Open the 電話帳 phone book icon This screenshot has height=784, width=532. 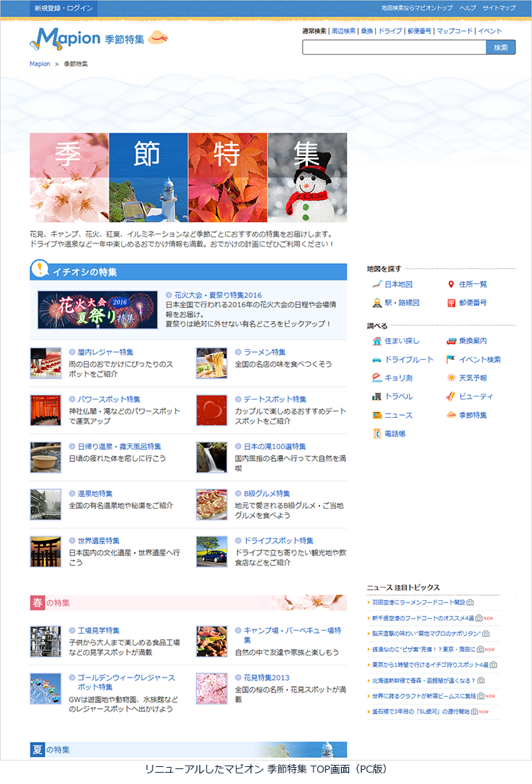(x=377, y=434)
